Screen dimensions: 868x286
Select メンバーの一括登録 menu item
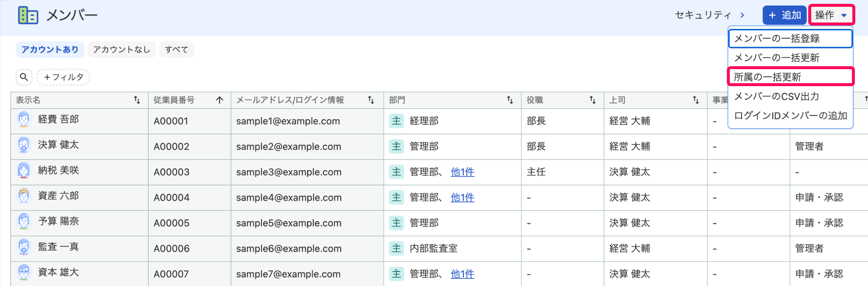tap(790, 38)
